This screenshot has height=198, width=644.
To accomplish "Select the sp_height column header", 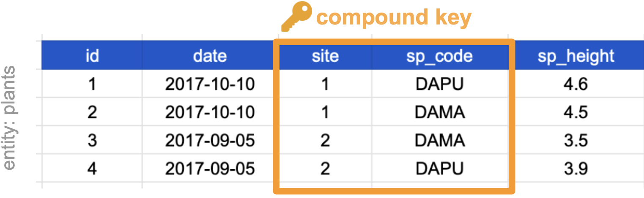I will click(x=575, y=56).
